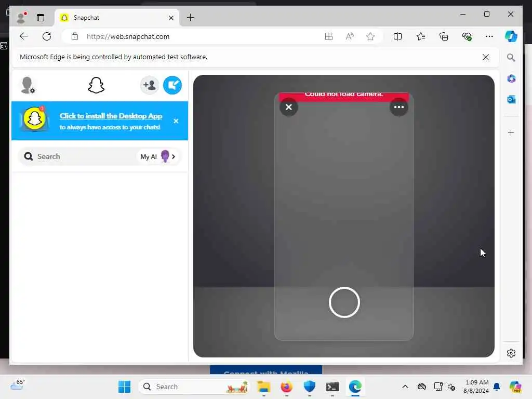532x399 pixels.
Task: Open clock and date 1:09 AM
Action: (476, 387)
